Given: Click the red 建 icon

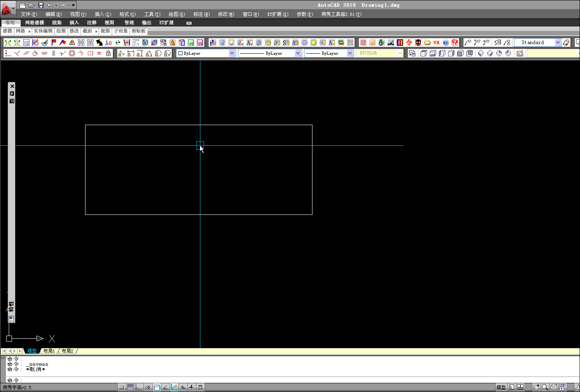Looking at the screenshot, I should 363,42.
